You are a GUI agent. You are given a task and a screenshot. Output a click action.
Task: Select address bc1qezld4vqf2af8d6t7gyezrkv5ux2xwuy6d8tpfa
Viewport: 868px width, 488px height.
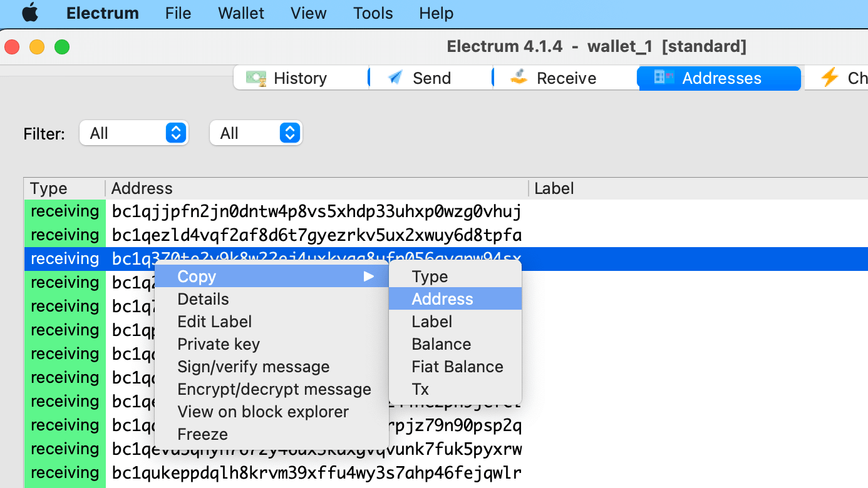pos(316,235)
